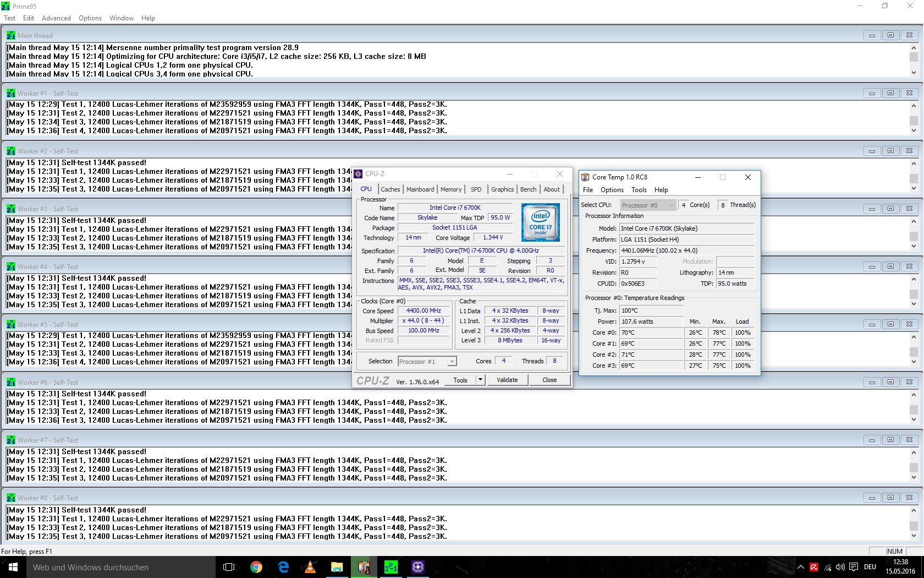Click the Prime95 title bar icon
Image resolution: width=924 pixels, height=578 pixels.
click(x=5, y=6)
